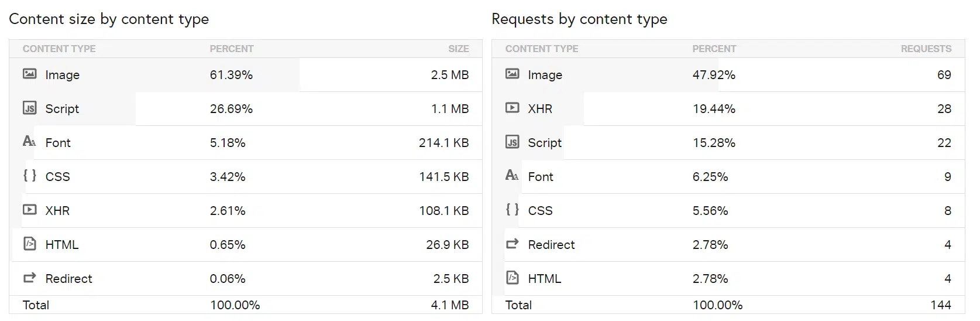Click the HTML file icon in requests table

pyautogui.click(x=512, y=278)
